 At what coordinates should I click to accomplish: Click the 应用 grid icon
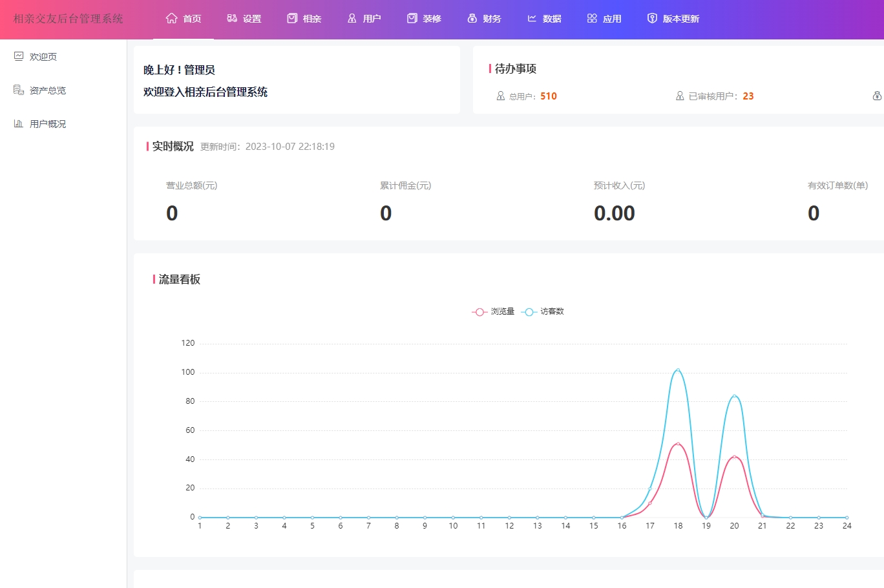coord(592,19)
